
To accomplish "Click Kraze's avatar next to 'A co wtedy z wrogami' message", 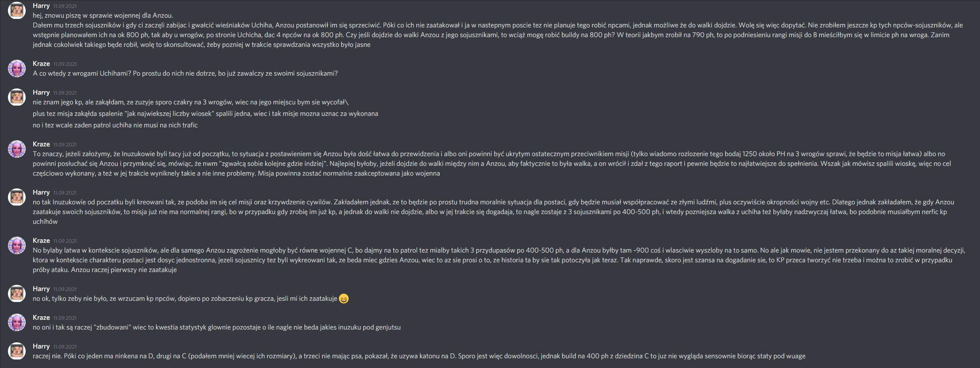I will (17, 69).
